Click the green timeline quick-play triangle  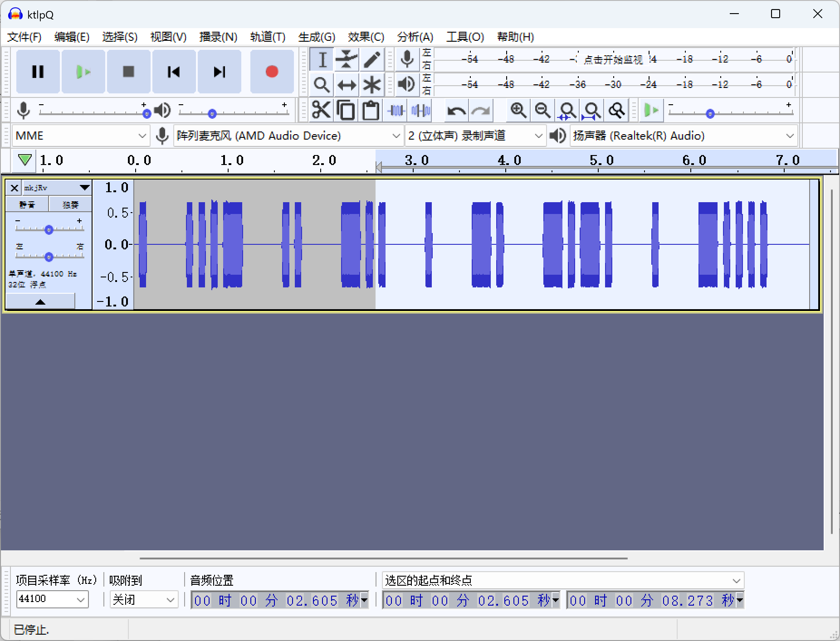coord(24,160)
